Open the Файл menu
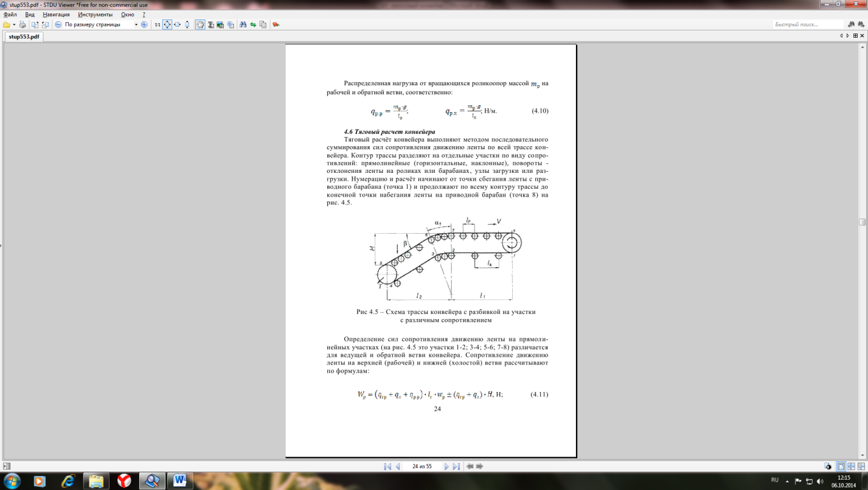This screenshot has height=490, width=868. pos(10,14)
